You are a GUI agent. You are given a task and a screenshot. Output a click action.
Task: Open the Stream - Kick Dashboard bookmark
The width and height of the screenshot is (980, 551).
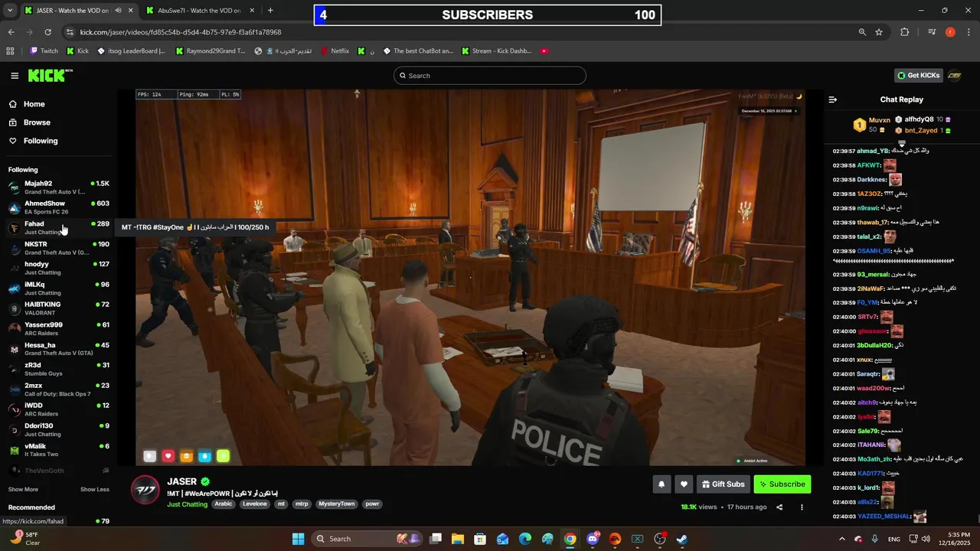pyautogui.click(x=496, y=51)
